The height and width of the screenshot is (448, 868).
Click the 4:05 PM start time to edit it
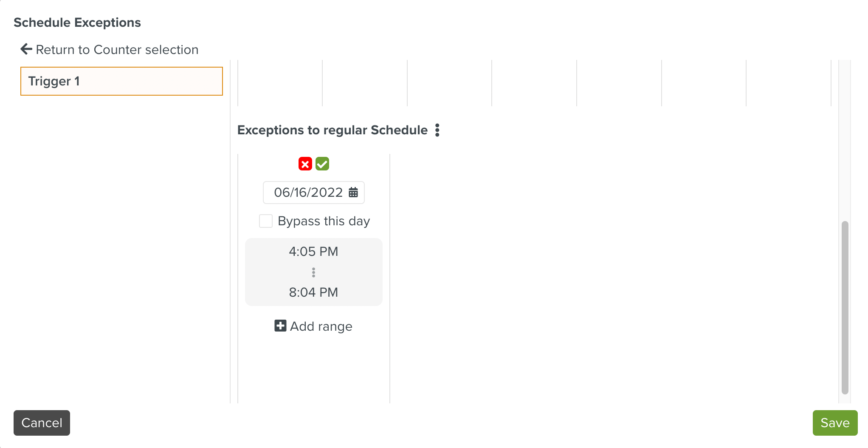(x=313, y=251)
